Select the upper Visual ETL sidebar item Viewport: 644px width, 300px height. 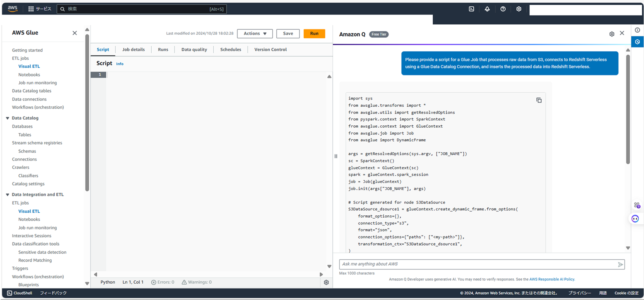coord(29,66)
